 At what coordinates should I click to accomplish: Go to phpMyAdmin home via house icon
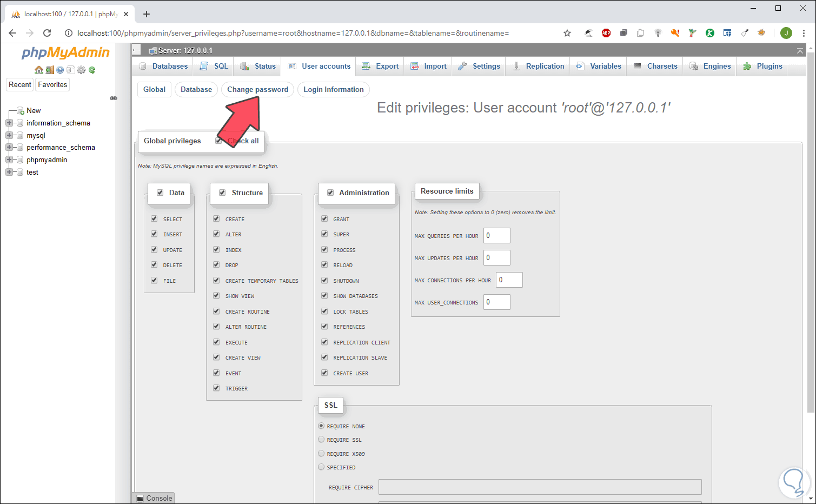[x=39, y=70]
